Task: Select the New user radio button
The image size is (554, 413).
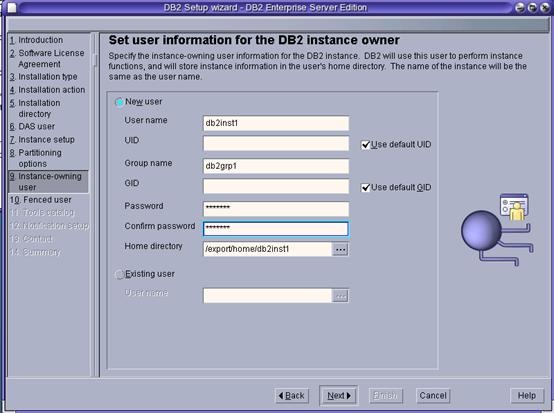Action: tap(119, 102)
